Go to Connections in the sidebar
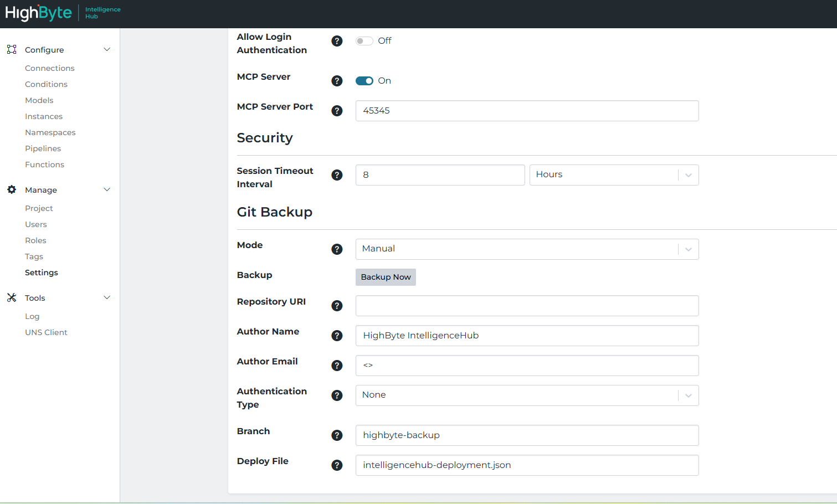This screenshot has height=504, width=837. click(x=50, y=68)
